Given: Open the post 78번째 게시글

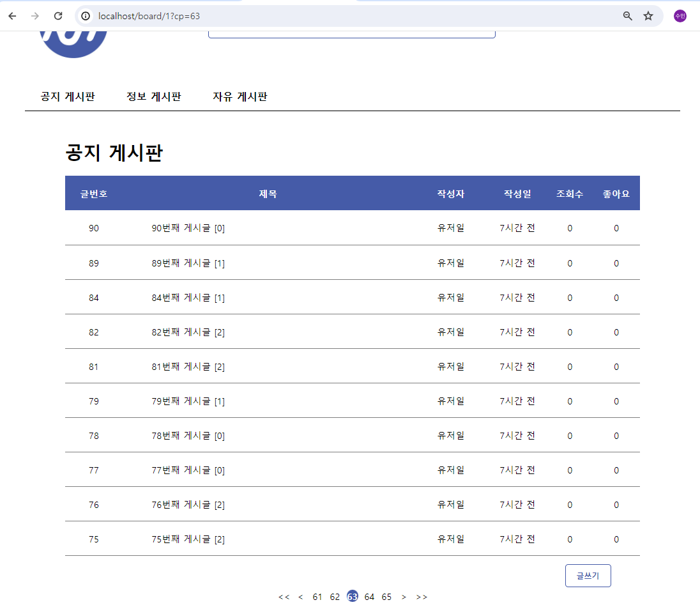Looking at the screenshot, I should [x=188, y=436].
